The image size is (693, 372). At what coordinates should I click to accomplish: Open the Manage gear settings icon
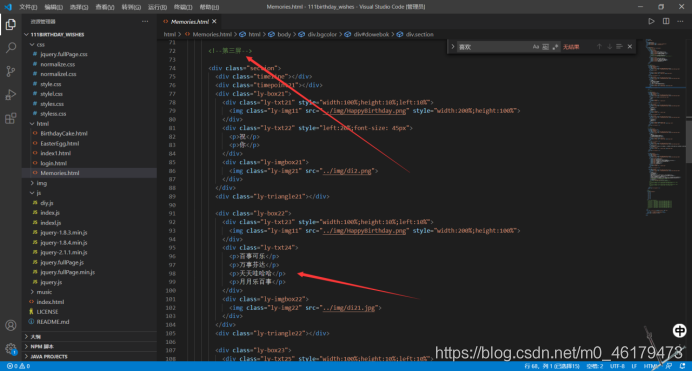tap(11, 349)
